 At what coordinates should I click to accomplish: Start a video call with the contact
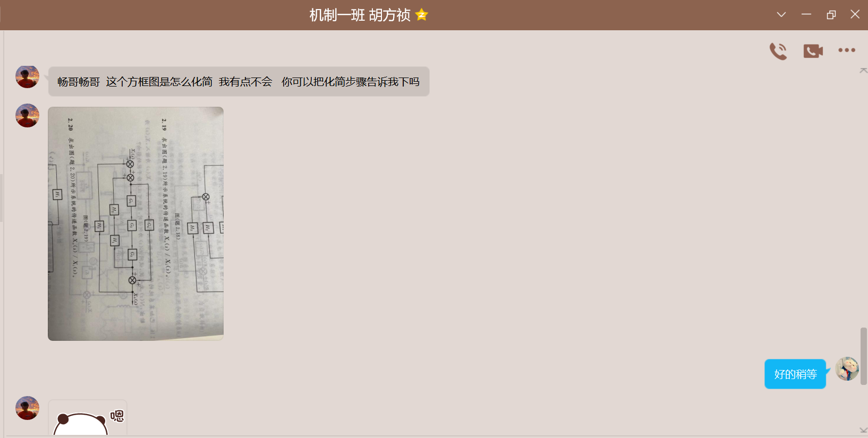813,51
